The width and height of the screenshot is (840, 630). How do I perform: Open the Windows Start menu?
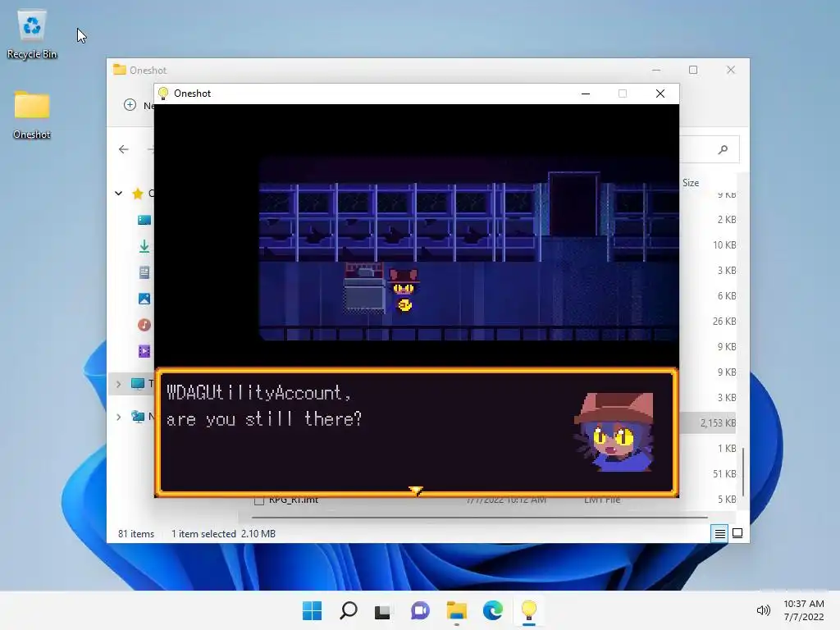click(x=313, y=610)
